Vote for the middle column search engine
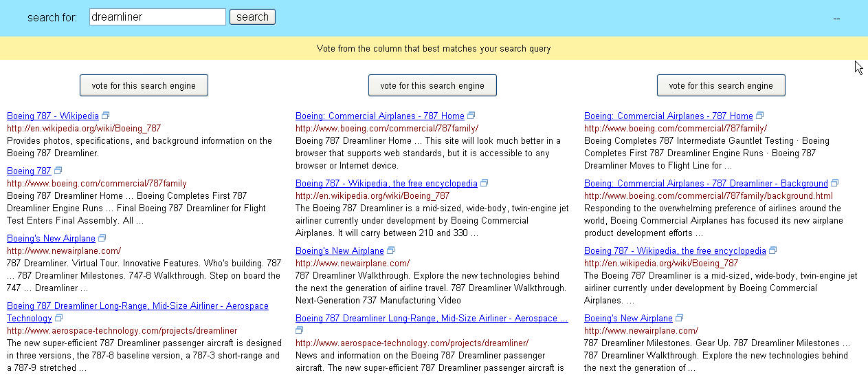Viewport: 868px width, 375px height. (432, 85)
